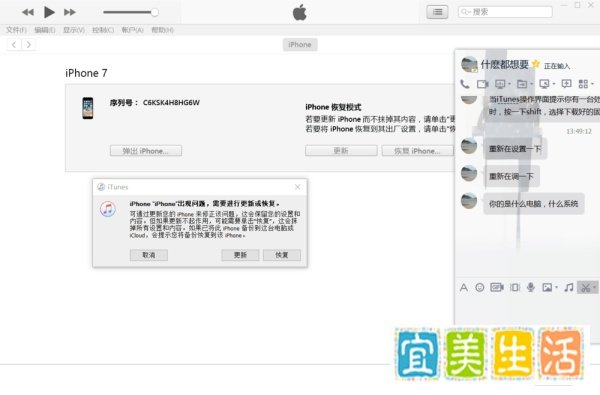Image resolution: width=600 pixels, height=395 pixels.
Task: Open the send file folder icon in chat
Action: [x=522, y=84]
